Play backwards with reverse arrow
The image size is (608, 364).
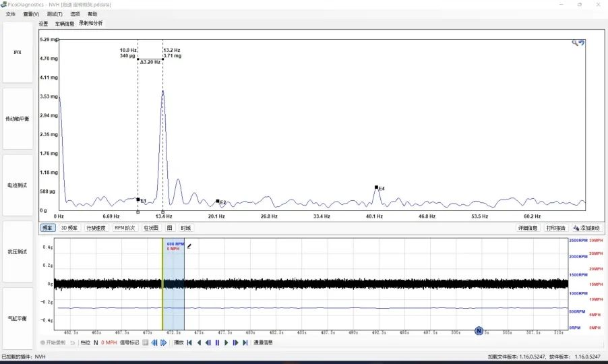coord(199,342)
